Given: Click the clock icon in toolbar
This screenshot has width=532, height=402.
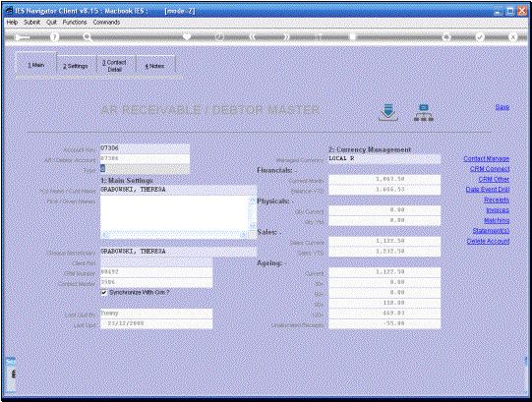Looking at the screenshot, I should click(219, 36).
